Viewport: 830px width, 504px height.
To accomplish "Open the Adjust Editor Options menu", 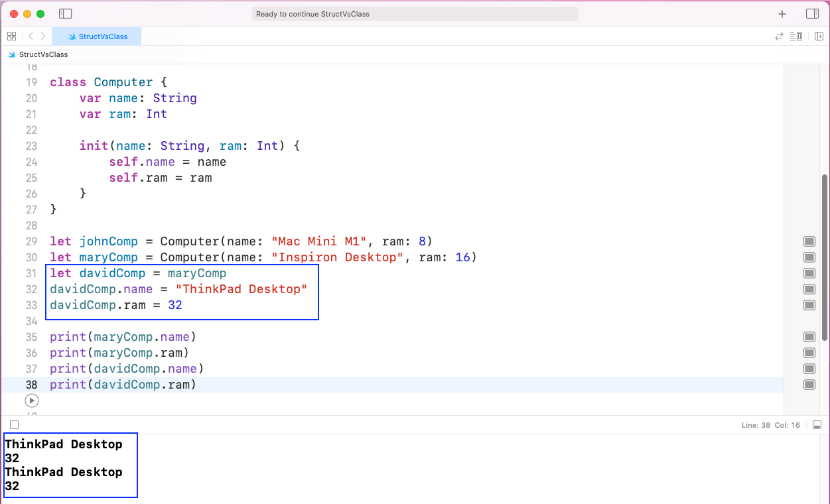I will (797, 36).
